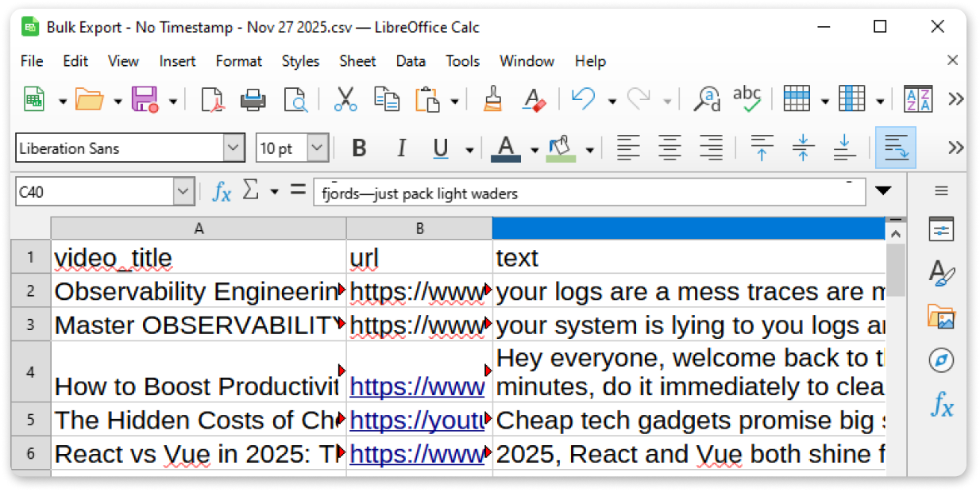Follow the youtu link in row 5
980x492 pixels.
click(x=417, y=420)
